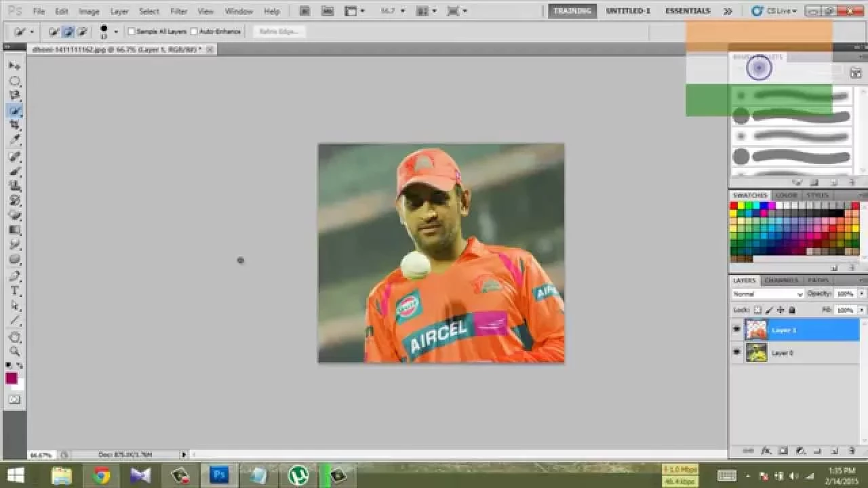This screenshot has width=868, height=488.
Task: Click the layer styles fx icon
Action: click(766, 450)
